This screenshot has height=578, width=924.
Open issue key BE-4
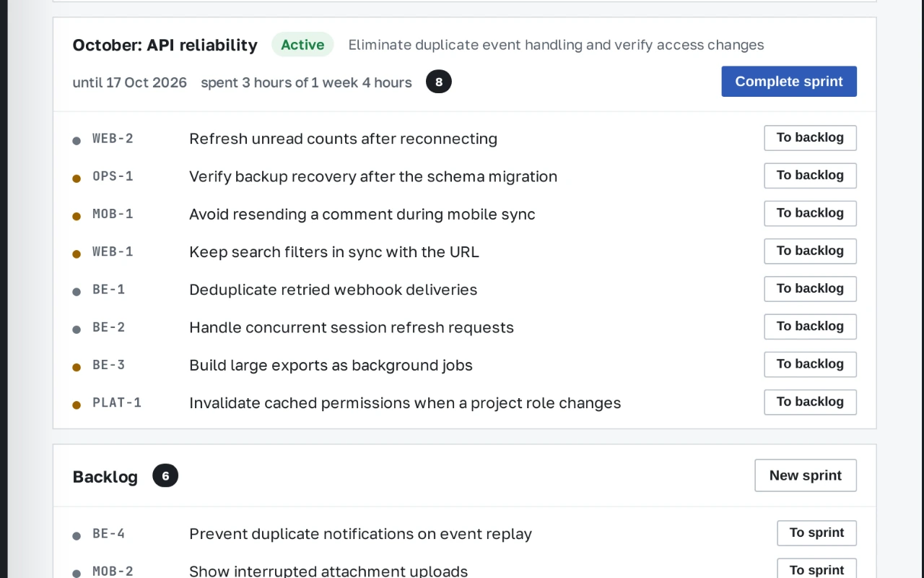pos(109,533)
